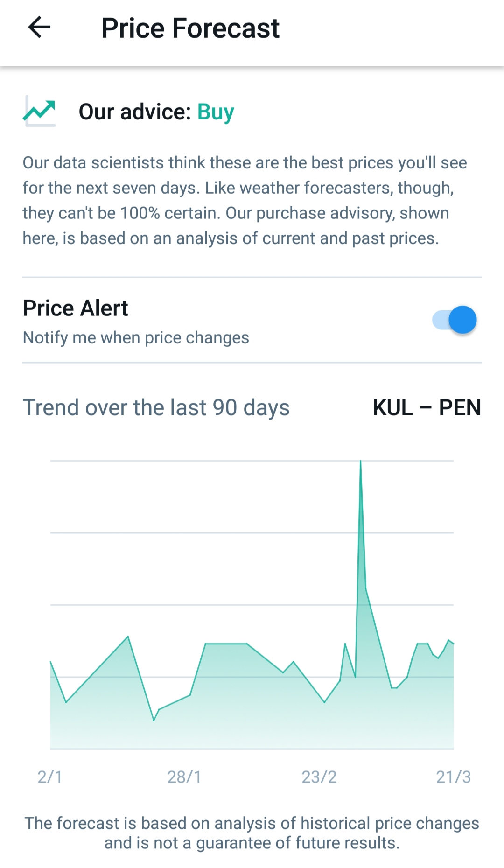Tap the Trend over last 90 days heading
Screen dimensions: 504x868
click(156, 407)
